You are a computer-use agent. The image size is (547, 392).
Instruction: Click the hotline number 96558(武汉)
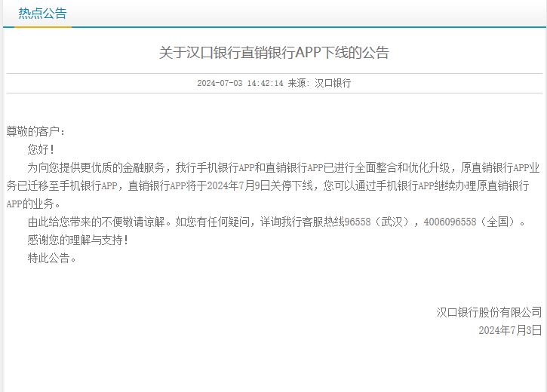point(378,222)
